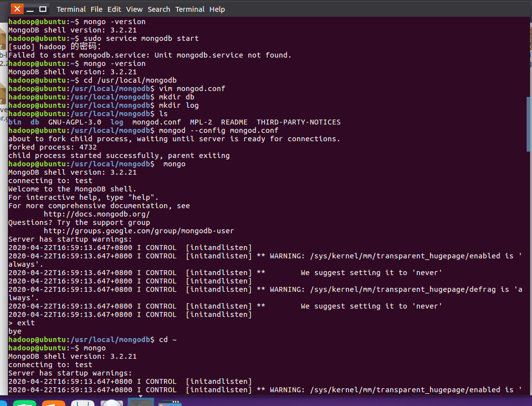Click 'child process started successfully' line

119,156
